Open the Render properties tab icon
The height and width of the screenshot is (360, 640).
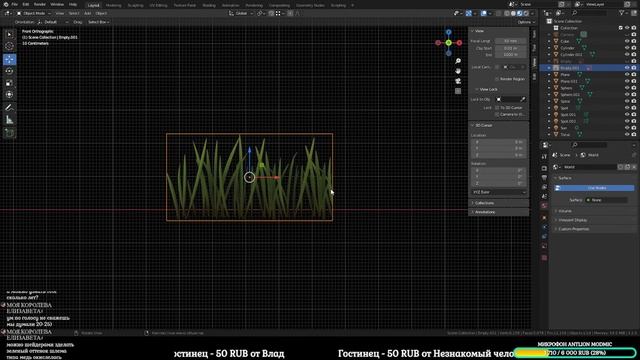pos(544,168)
